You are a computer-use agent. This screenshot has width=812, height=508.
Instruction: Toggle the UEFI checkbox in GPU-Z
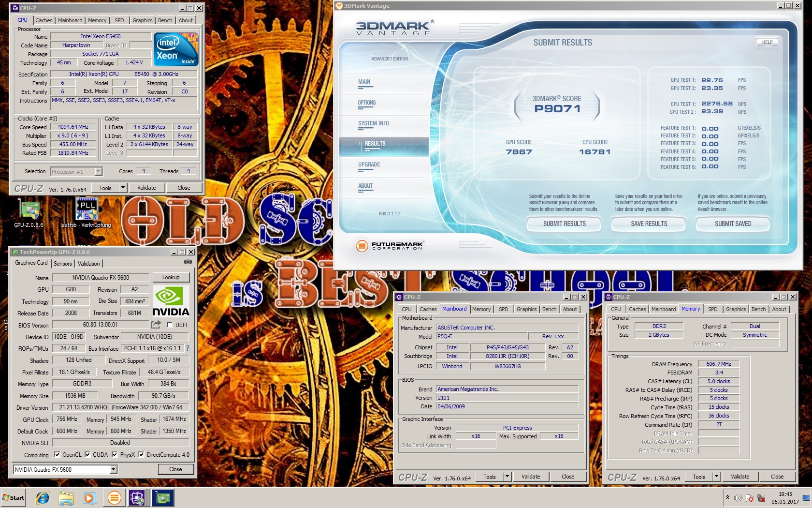click(170, 325)
